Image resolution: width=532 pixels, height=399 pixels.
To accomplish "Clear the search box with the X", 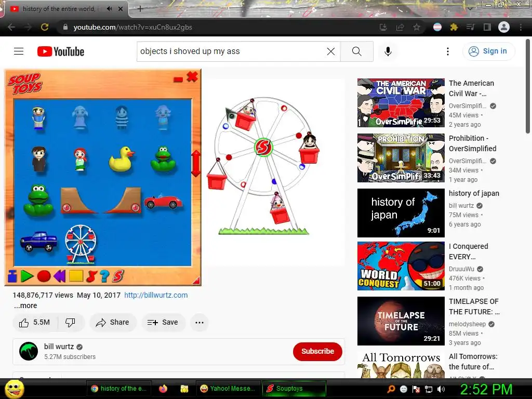I will (331, 51).
